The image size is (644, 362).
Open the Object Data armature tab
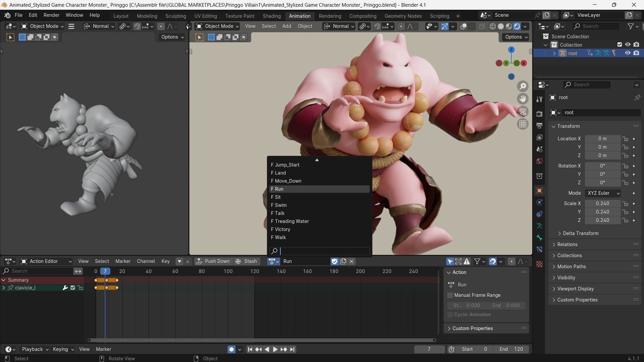539,226
